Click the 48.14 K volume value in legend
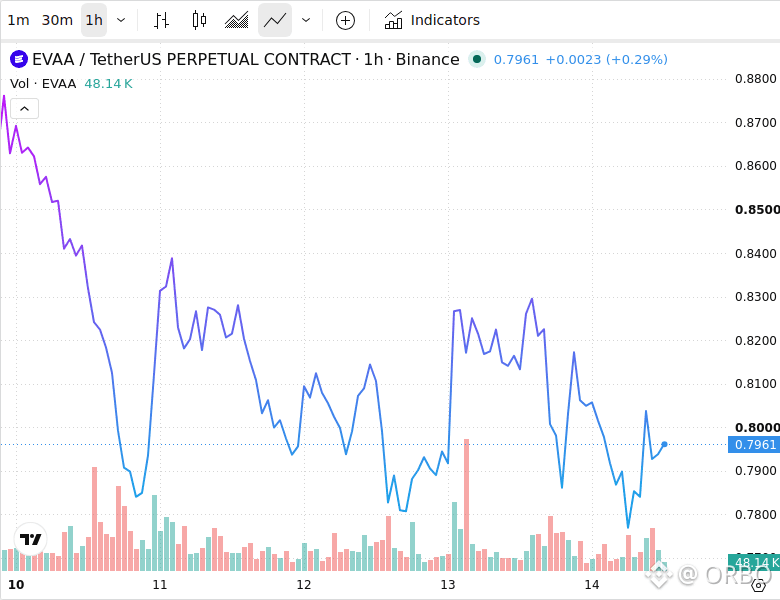The height and width of the screenshot is (600, 780). 108,84
